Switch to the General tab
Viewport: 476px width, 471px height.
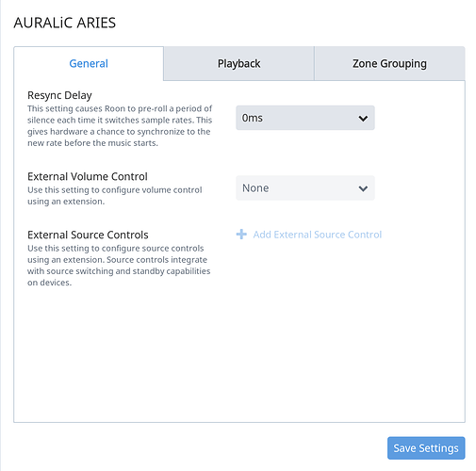click(x=89, y=64)
